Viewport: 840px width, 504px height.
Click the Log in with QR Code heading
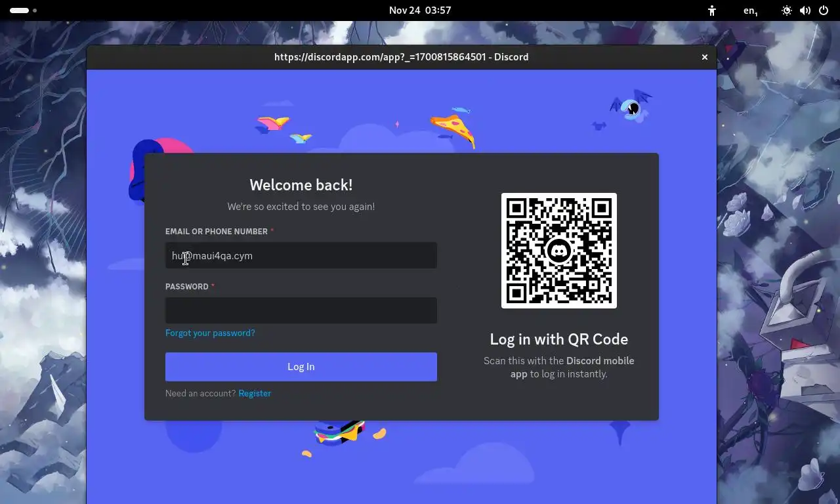click(559, 339)
